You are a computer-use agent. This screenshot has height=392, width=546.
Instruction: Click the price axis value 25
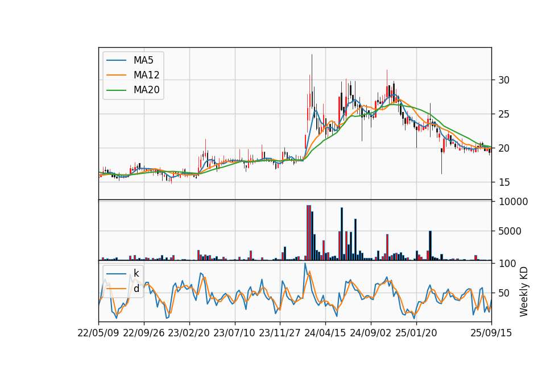[x=504, y=114]
